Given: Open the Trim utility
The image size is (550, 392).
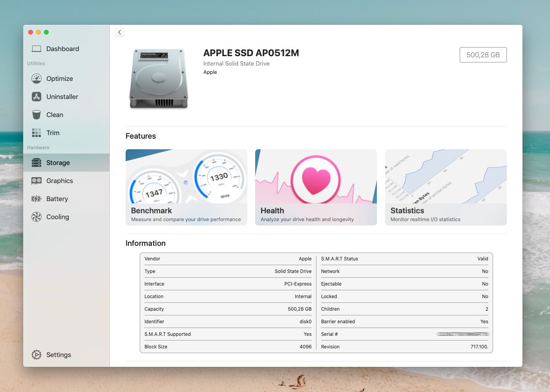Looking at the screenshot, I should pyautogui.click(x=66, y=133).
